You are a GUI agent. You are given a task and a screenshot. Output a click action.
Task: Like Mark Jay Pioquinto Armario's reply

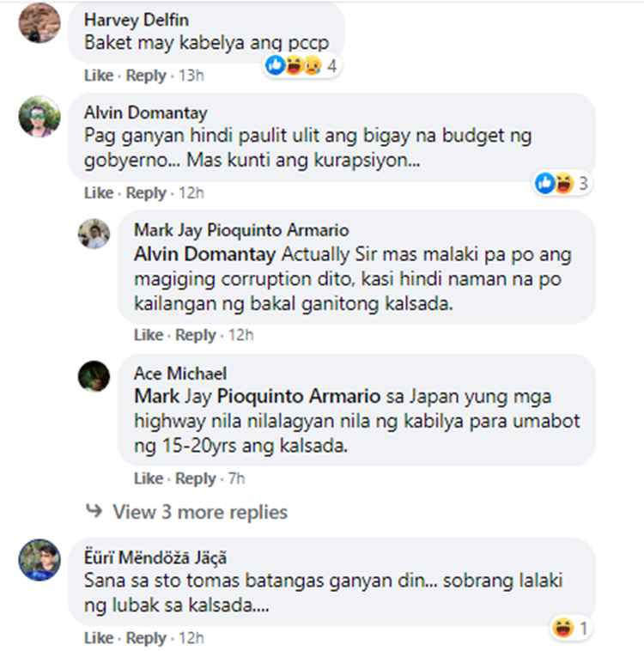pyautogui.click(x=149, y=335)
